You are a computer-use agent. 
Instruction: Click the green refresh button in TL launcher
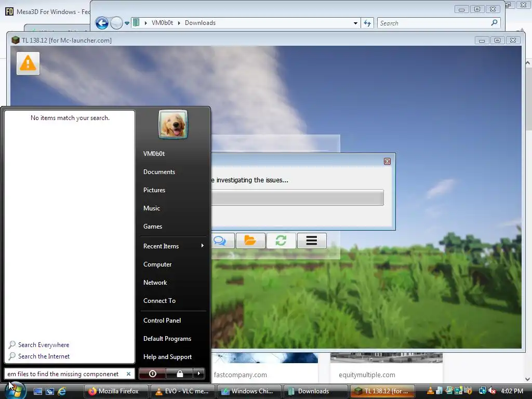click(281, 241)
